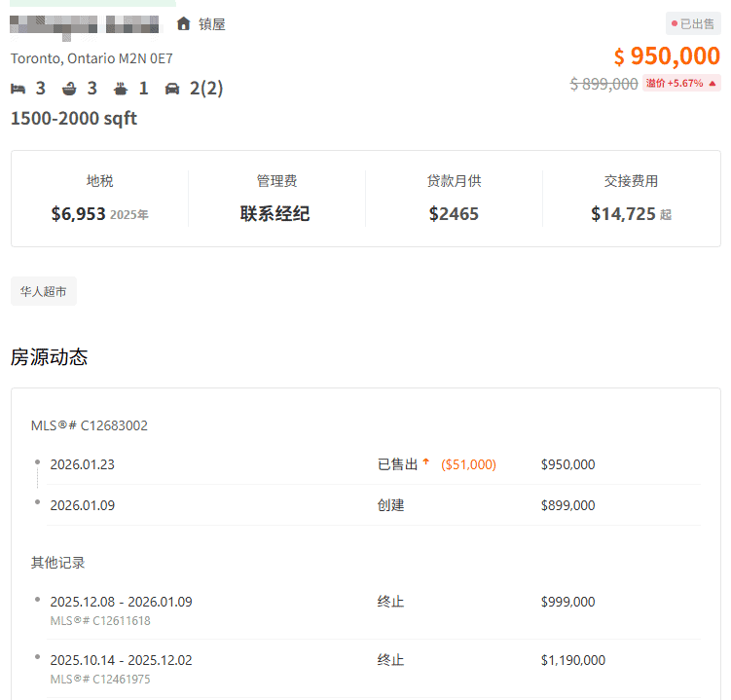Click the bathtub icon for bathroom count
This screenshot has height=700, width=731.
[x=69, y=89]
